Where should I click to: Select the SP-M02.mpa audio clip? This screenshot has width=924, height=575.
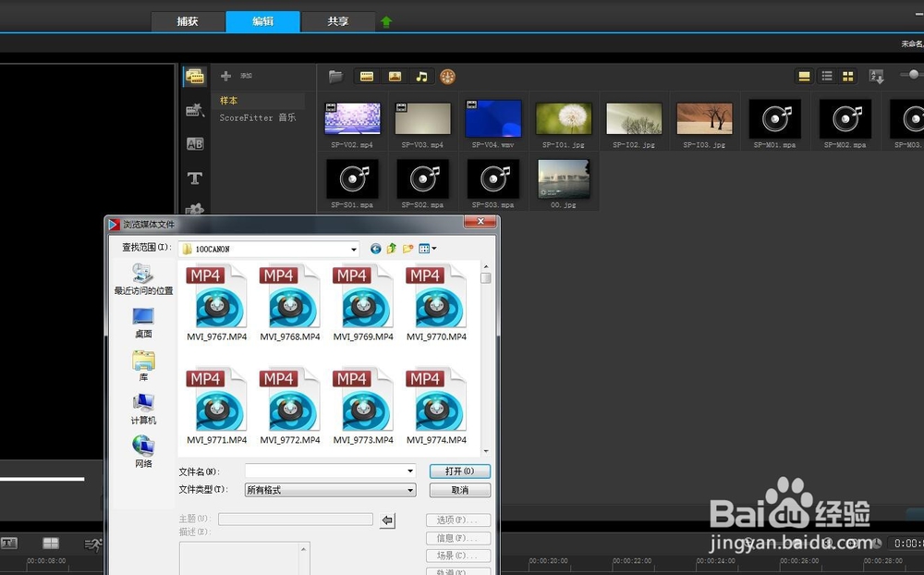click(845, 118)
